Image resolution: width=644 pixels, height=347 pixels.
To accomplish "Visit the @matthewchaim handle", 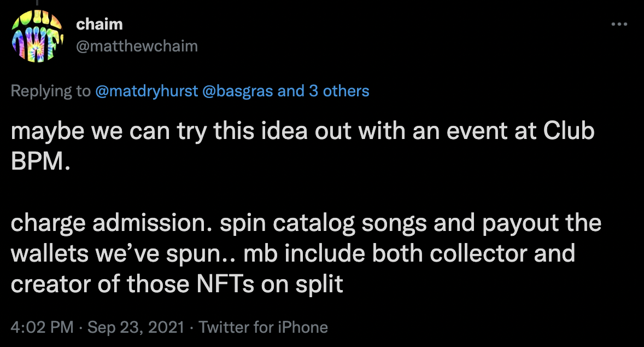I will tap(137, 46).
